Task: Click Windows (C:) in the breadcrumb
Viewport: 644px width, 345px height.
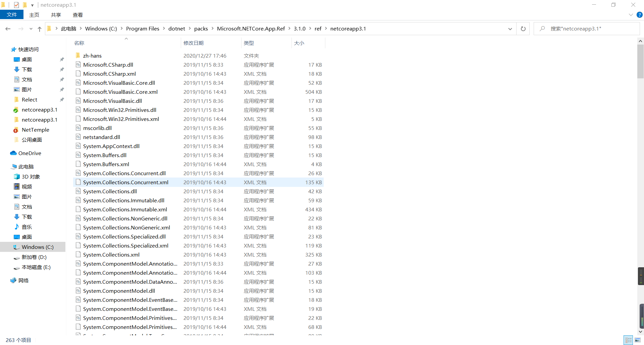Action: (101, 29)
